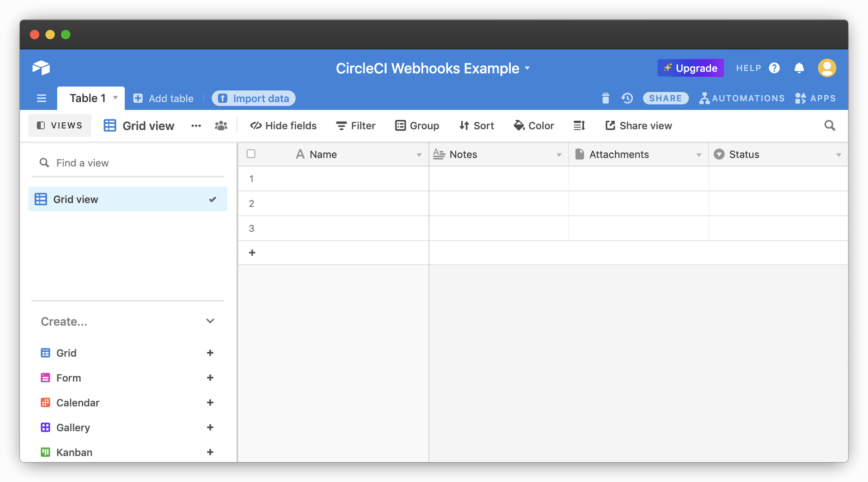Open the Group menu
This screenshot has height=482, width=868.
[x=417, y=126]
